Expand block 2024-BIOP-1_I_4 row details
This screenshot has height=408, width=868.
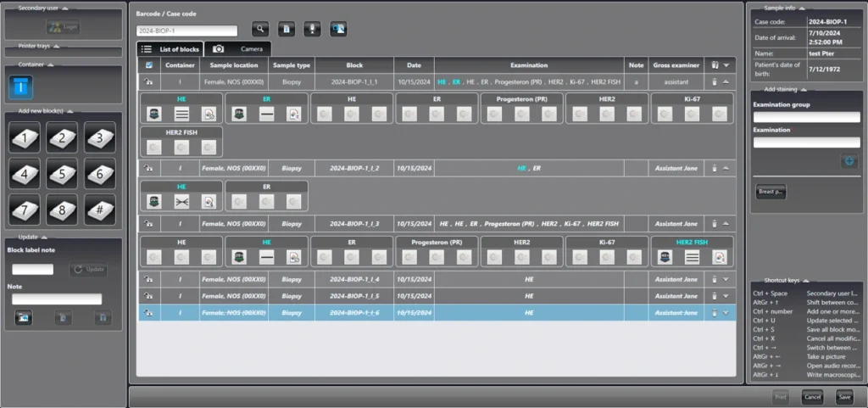(726, 280)
